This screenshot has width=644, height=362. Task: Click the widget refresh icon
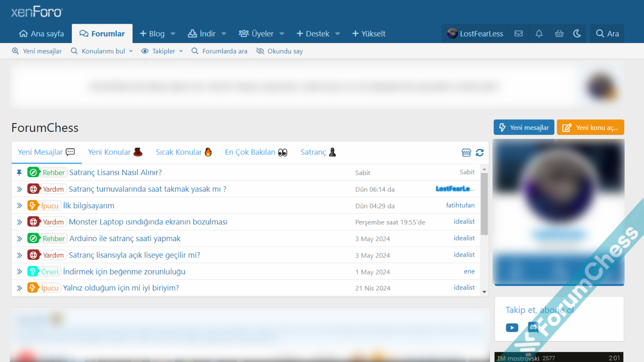[x=480, y=153]
